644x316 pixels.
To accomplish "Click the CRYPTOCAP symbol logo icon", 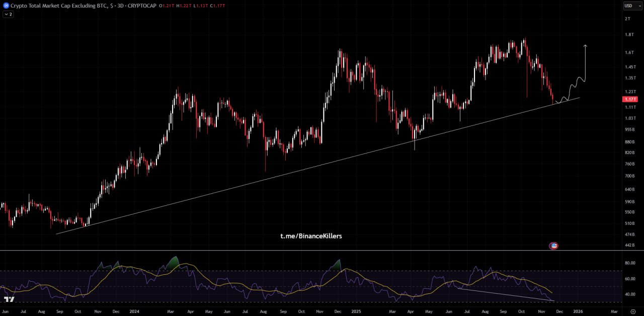I will (x=6, y=6).
